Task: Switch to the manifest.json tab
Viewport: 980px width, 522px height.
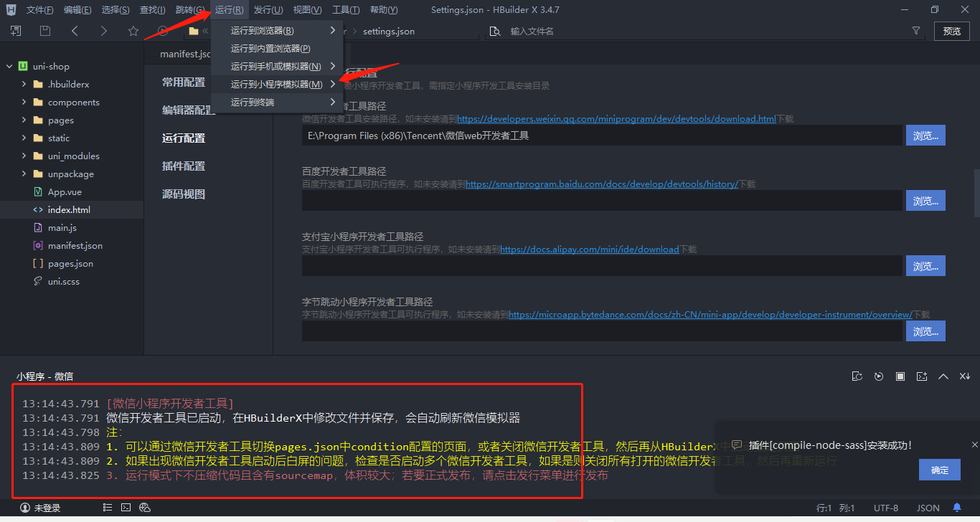Action: [x=185, y=54]
